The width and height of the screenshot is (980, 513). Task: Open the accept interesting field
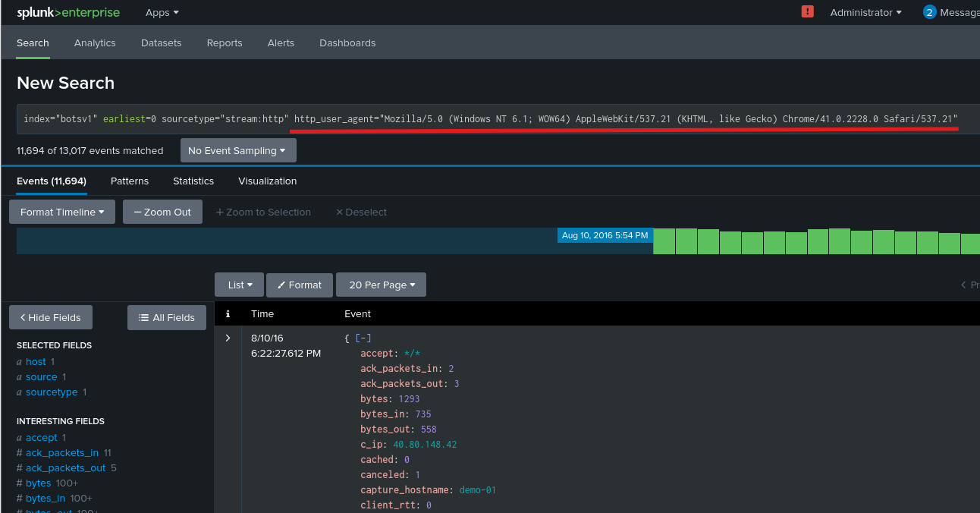tap(41, 437)
